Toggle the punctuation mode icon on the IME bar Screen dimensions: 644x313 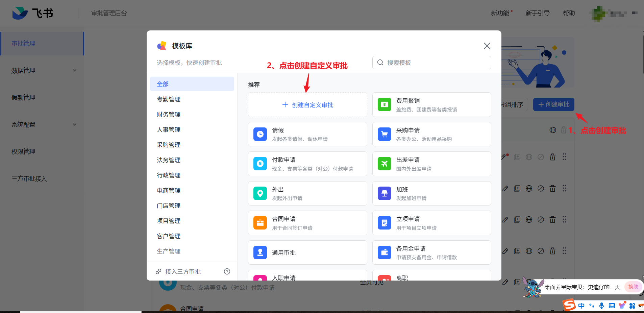pyautogui.click(x=592, y=306)
